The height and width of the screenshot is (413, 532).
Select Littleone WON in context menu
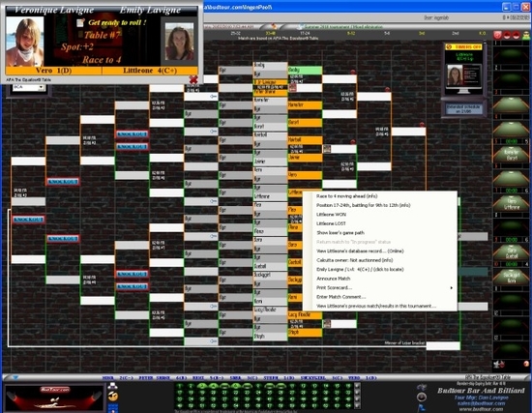click(331, 215)
